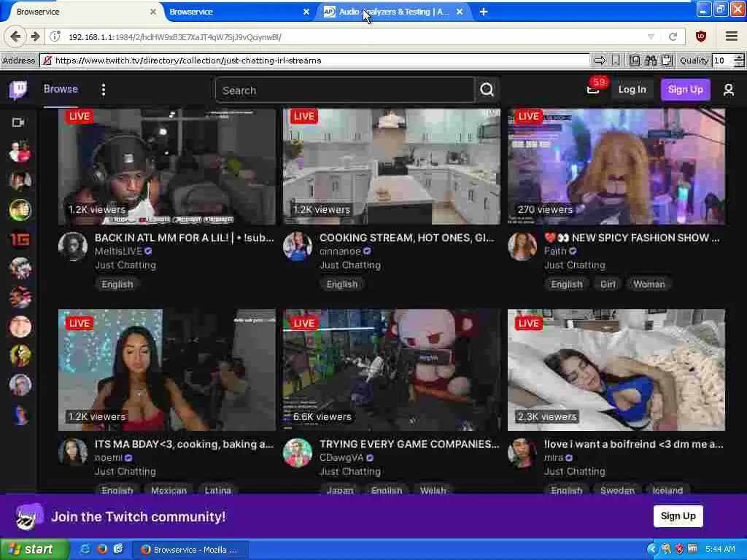
Task: Click Sign Up in the Join Twitch banner
Action: pos(678,516)
